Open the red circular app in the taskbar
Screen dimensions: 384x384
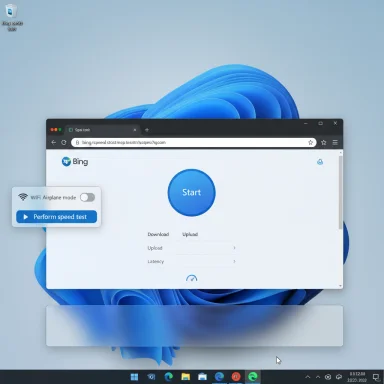tap(236, 377)
